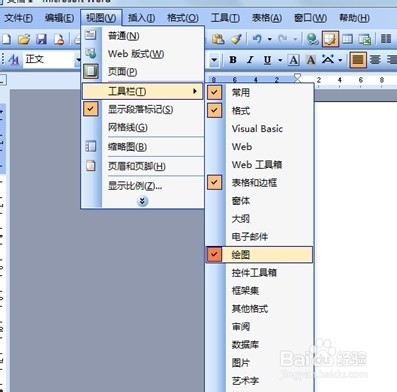Click the first-line indent ruler marker
Viewport: 397px width, 392px height.
coord(297,77)
